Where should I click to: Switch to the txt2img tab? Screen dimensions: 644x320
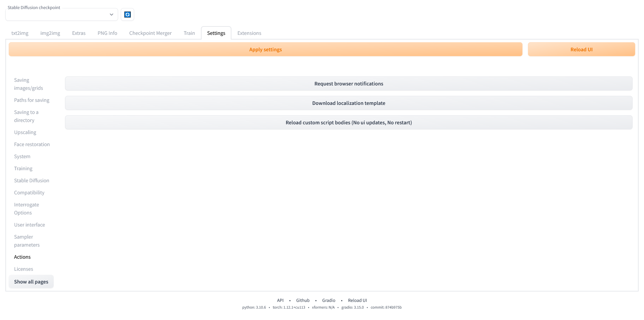click(x=20, y=33)
